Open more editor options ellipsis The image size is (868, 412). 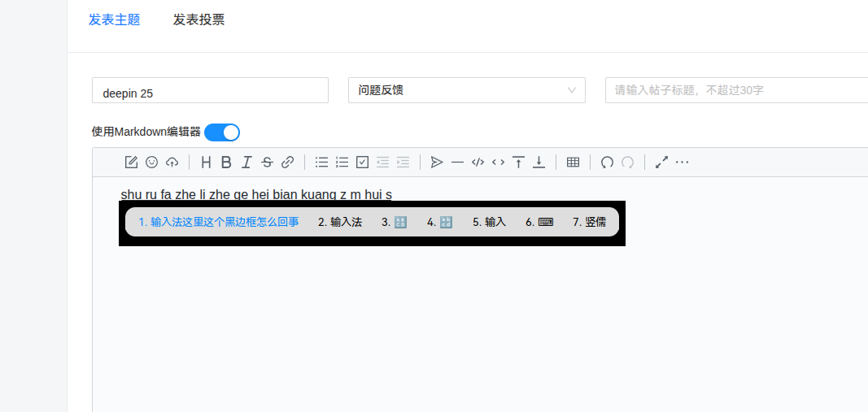pyautogui.click(x=682, y=162)
